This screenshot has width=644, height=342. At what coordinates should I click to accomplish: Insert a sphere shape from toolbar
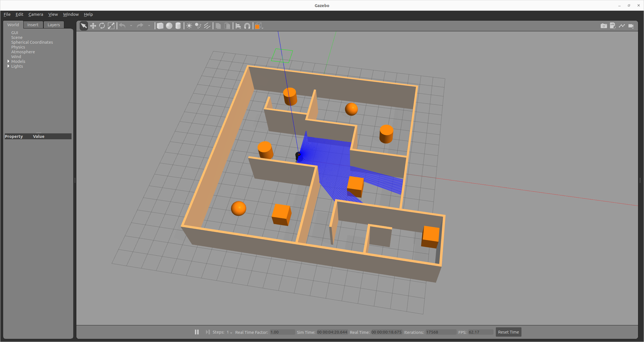(x=169, y=26)
